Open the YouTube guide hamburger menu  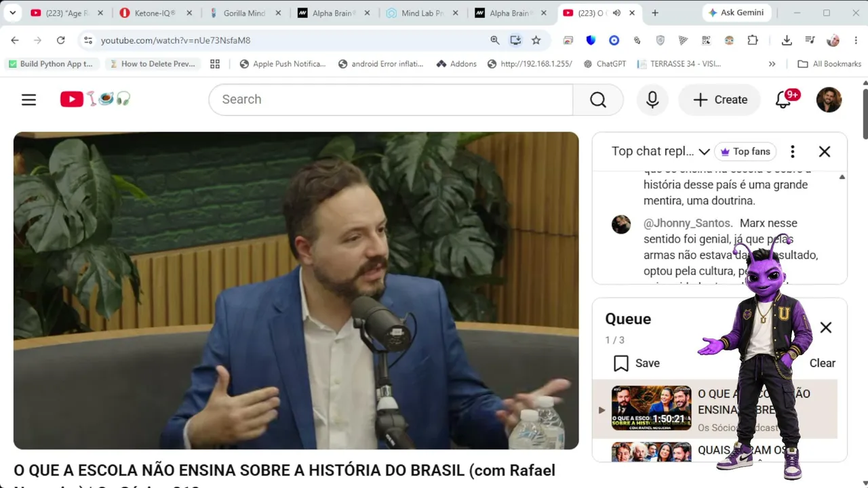click(28, 100)
